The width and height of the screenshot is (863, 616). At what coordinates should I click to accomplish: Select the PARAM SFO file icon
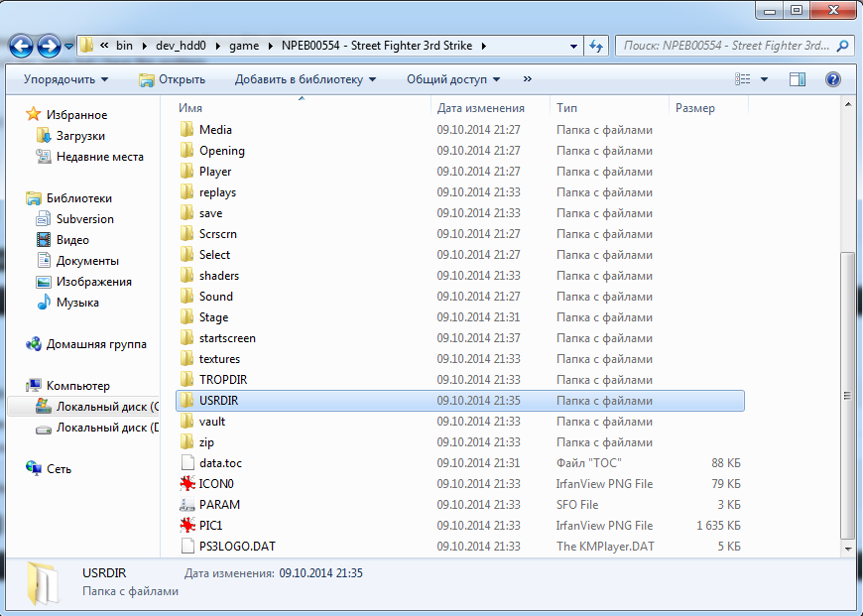click(187, 504)
